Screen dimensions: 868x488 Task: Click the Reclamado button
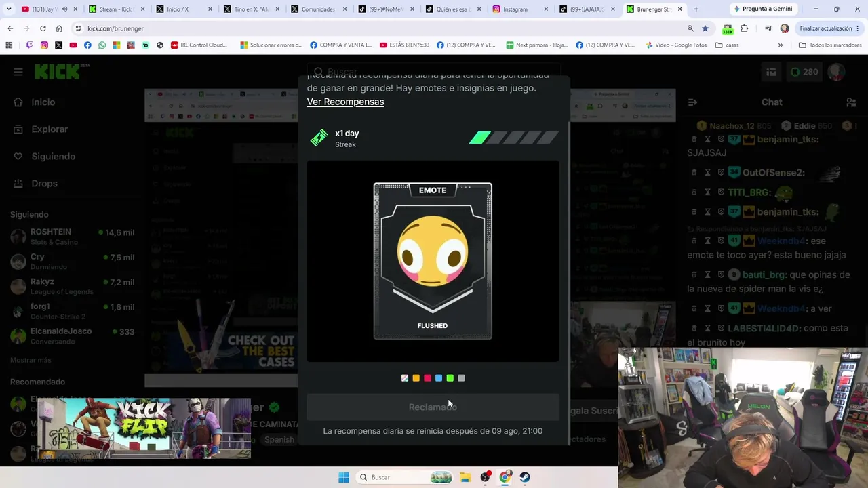(433, 407)
